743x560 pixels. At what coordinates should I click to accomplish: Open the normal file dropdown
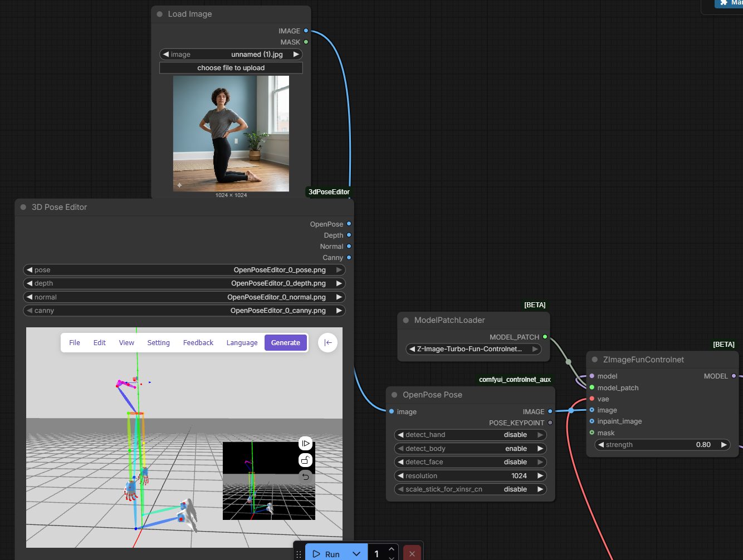click(x=184, y=297)
